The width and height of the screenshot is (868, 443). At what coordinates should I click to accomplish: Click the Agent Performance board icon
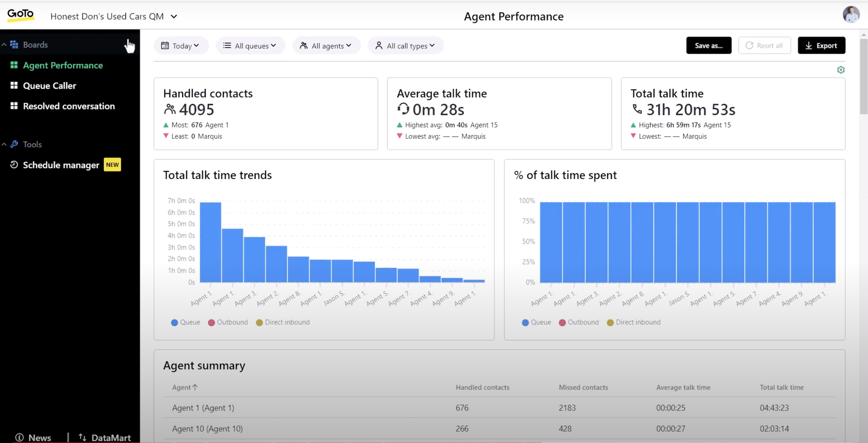tap(14, 65)
